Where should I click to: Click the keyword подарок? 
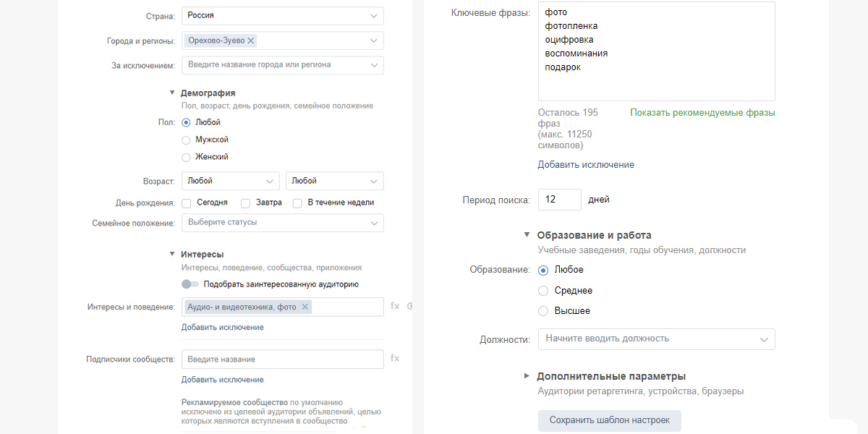click(x=563, y=67)
